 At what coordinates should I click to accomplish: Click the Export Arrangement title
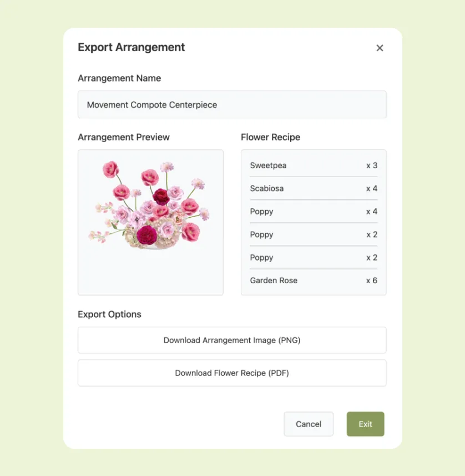131,47
